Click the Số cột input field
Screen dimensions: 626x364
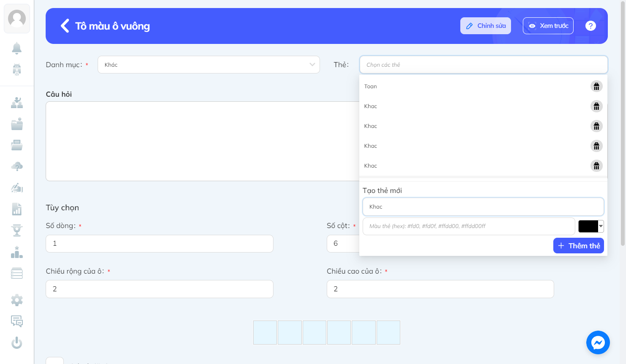pyautogui.click(x=343, y=244)
